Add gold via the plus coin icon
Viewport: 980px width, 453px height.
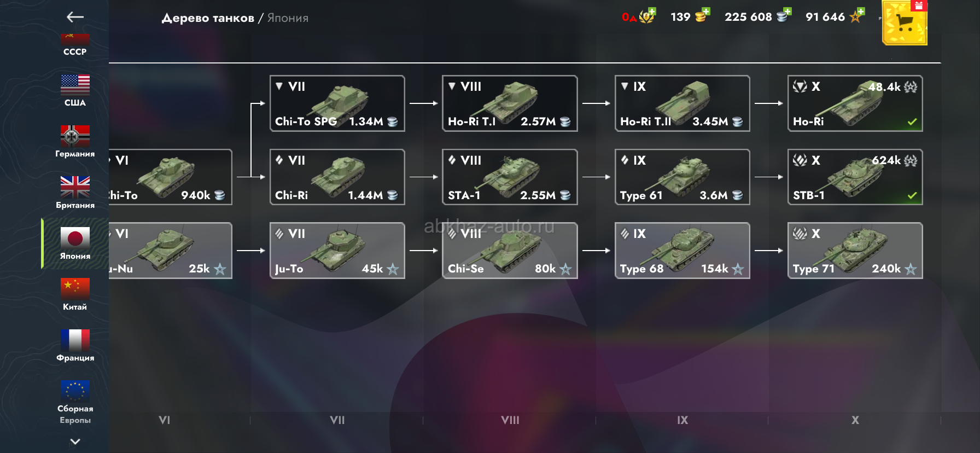click(x=702, y=15)
